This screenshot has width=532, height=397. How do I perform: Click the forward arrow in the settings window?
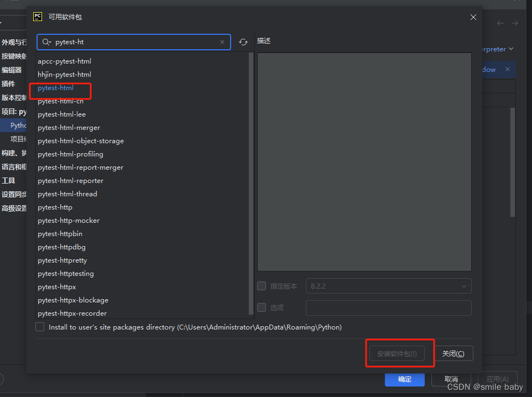pos(515,23)
